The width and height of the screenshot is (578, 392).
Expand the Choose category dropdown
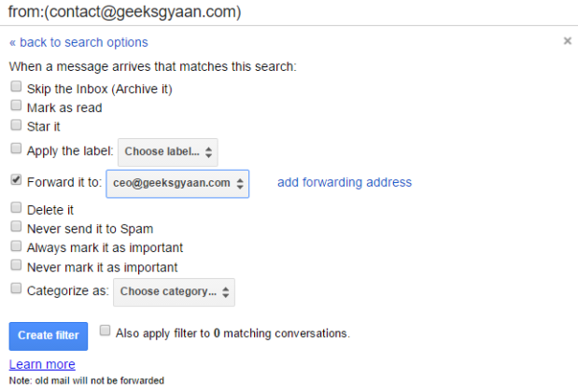pyautogui.click(x=174, y=291)
